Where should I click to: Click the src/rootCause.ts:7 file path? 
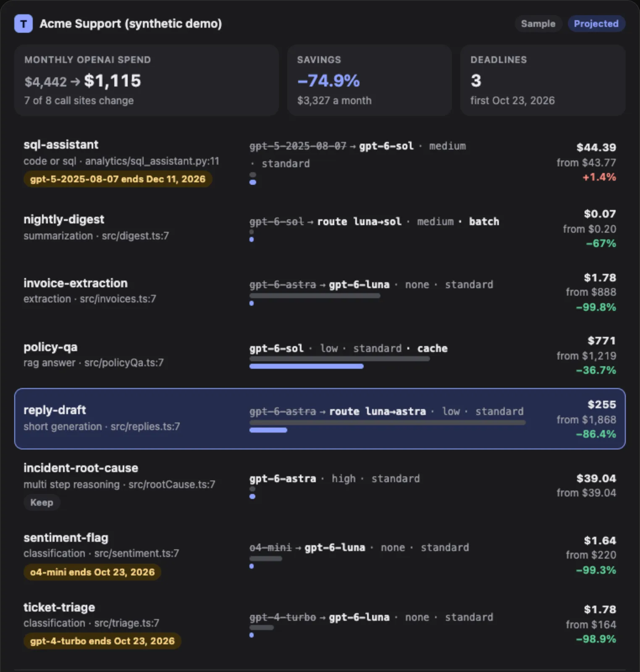coord(172,485)
